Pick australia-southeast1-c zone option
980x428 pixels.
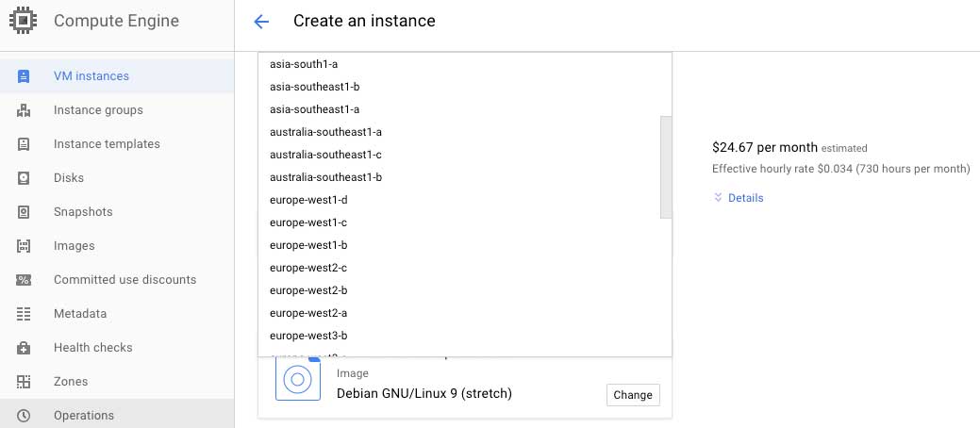pyautogui.click(x=325, y=155)
